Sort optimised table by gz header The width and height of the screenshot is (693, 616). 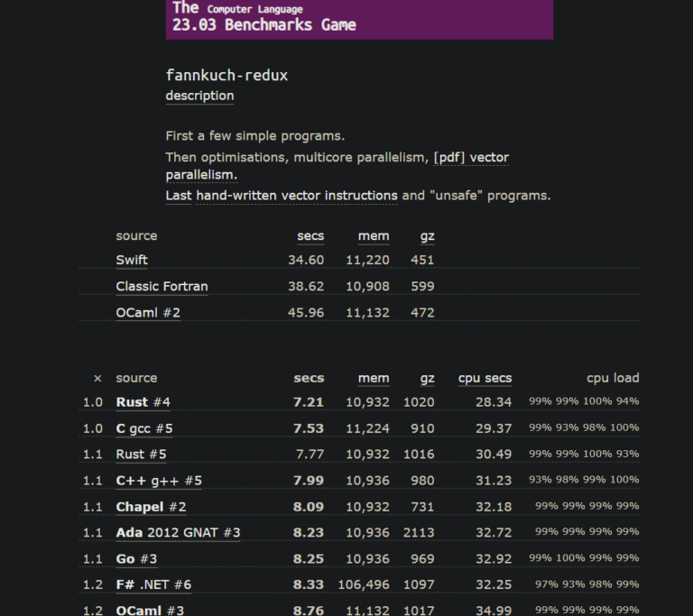coord(427,379)
